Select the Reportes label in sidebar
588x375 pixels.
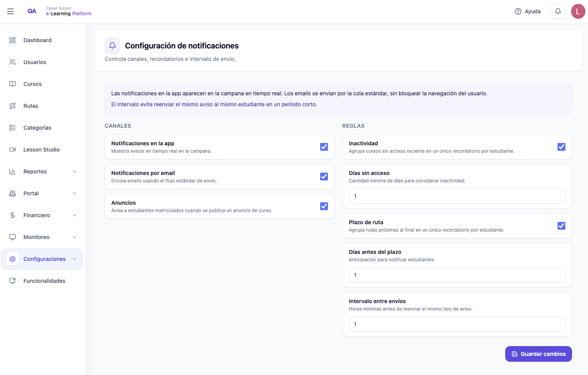35,171
